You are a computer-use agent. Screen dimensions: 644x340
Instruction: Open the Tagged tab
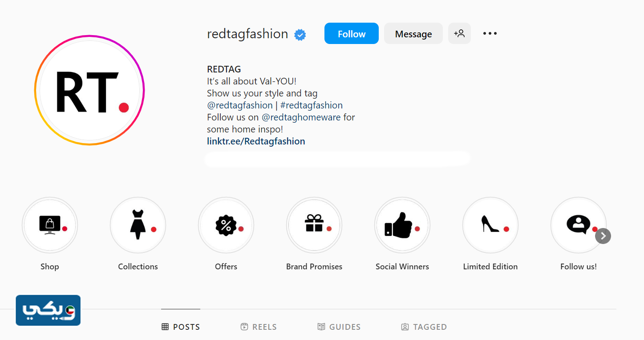424,327
